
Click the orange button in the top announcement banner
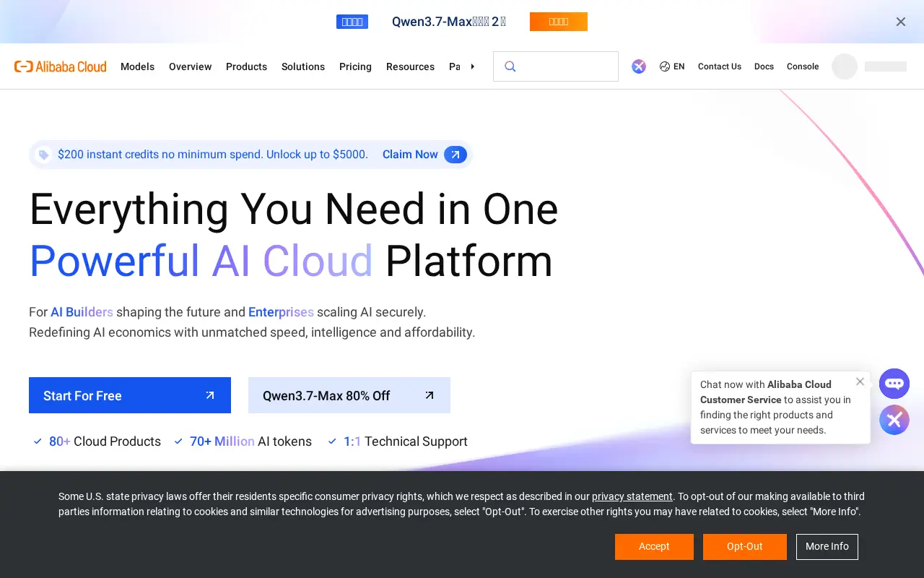pyautogui.click(x=559, y=22)
